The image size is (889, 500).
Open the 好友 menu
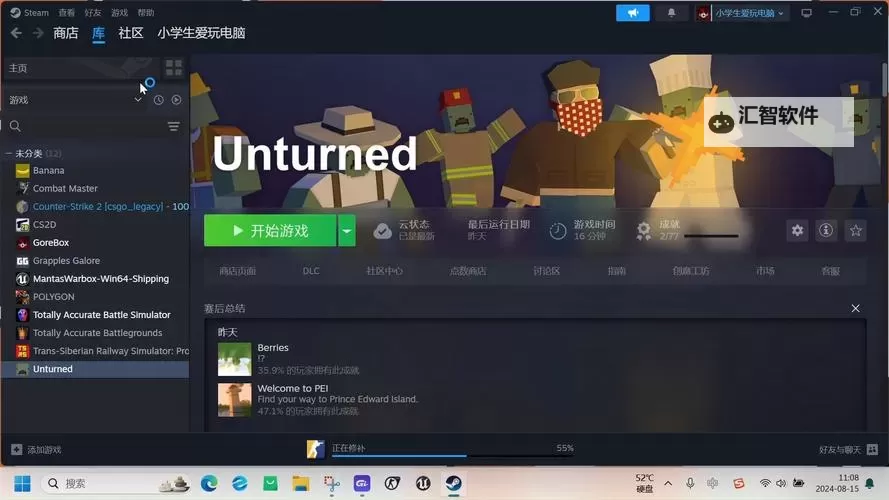(x=92, y=12)
